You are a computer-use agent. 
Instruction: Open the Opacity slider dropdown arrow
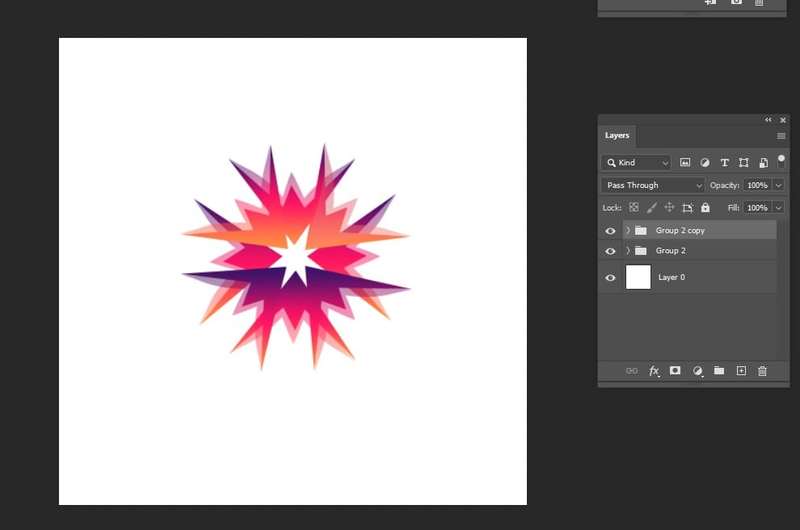click(x=779, y=185)
